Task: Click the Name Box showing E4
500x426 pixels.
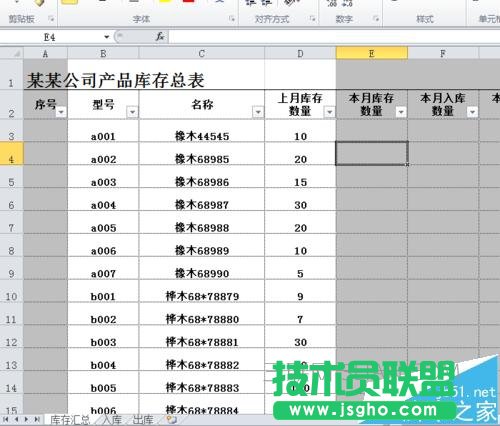Action: pyautogui.click(x=50, y=37)
